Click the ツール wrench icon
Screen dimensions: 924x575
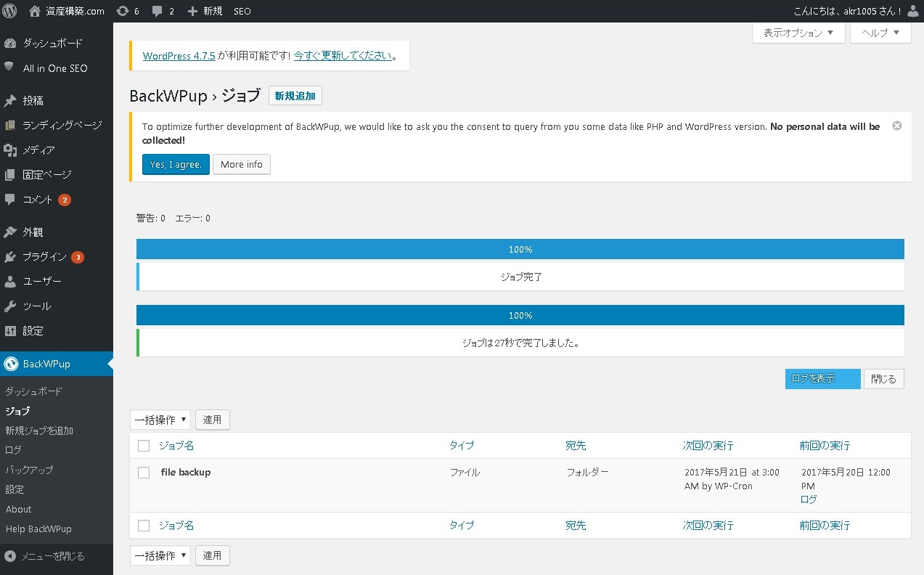(x=10, y=306)
